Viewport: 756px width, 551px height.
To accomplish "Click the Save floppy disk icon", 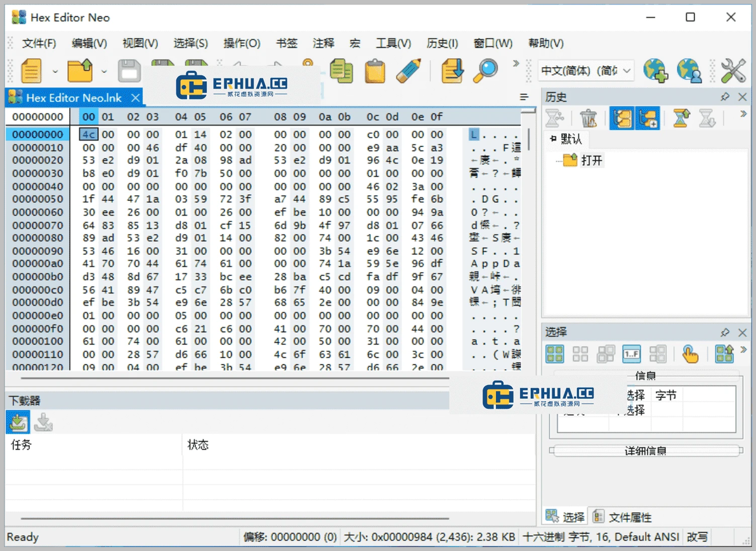I will click(129, 71).
